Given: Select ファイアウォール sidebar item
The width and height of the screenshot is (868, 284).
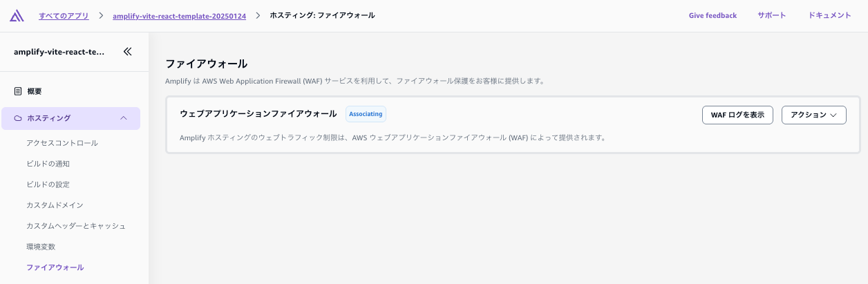Looking at the screenshot, I should tap(55, 267).
